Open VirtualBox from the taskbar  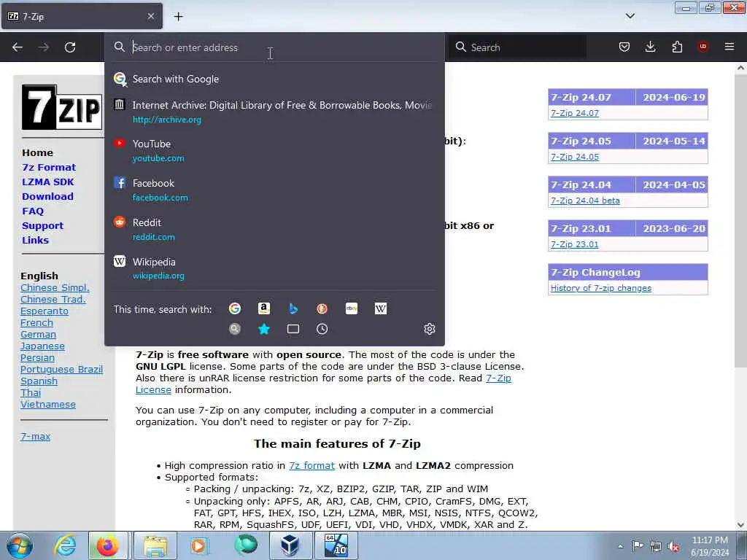(290, 545)
